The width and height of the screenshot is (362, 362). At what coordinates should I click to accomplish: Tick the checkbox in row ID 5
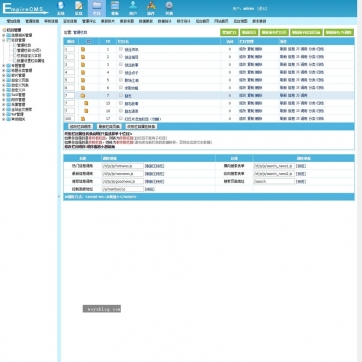(x=121, y=80)
